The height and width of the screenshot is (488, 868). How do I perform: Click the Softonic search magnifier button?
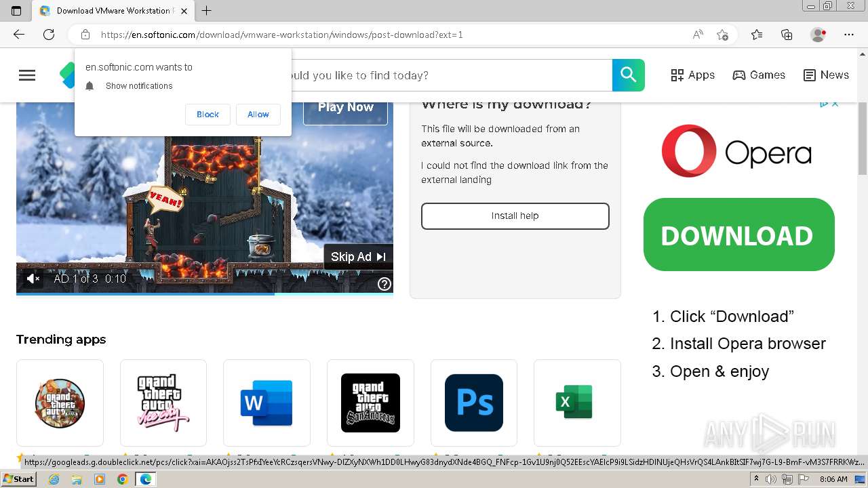pos(629,75)
